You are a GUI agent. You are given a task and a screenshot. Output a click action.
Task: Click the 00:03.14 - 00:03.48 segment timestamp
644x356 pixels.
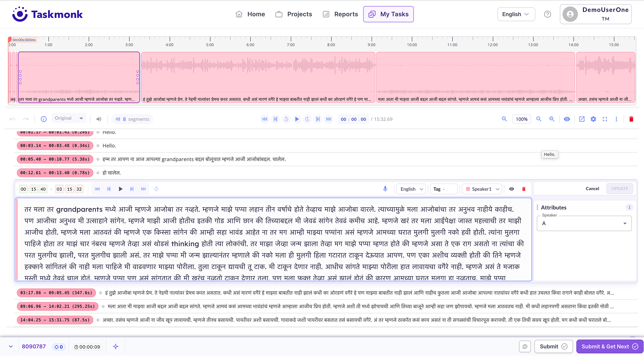55,145
